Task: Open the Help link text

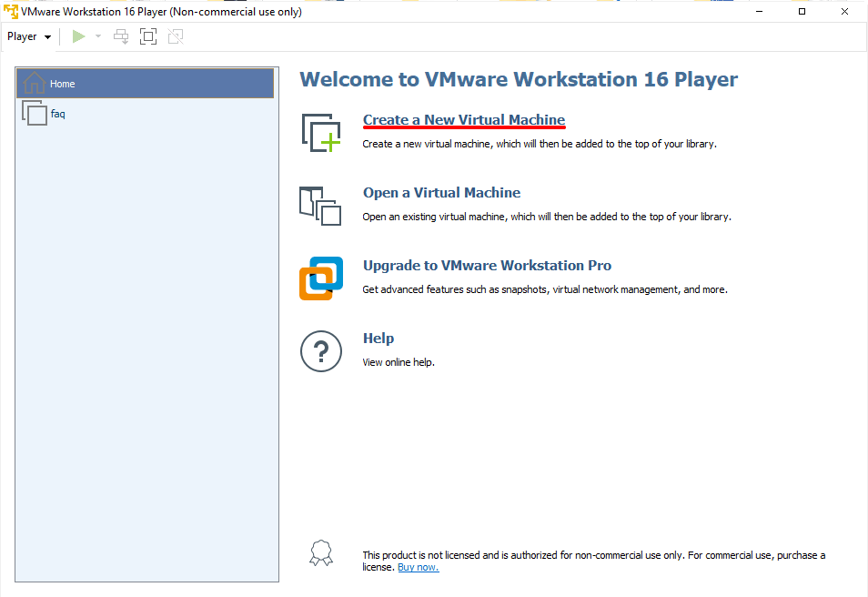Action: click(378, 339)
